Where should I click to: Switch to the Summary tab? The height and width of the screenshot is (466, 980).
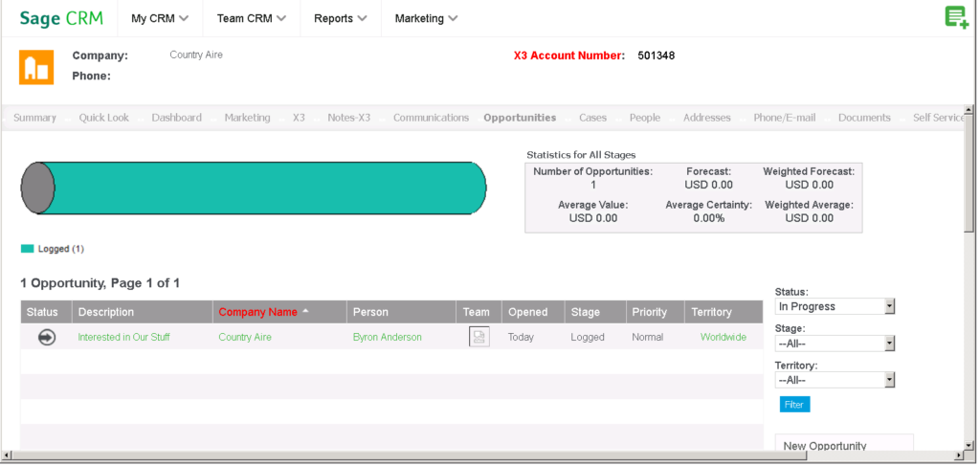[x=35, y=118]
